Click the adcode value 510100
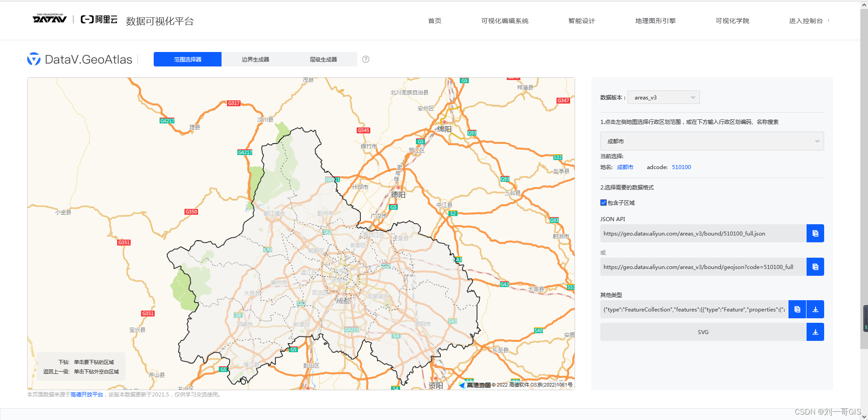 (x=681, y=167)
